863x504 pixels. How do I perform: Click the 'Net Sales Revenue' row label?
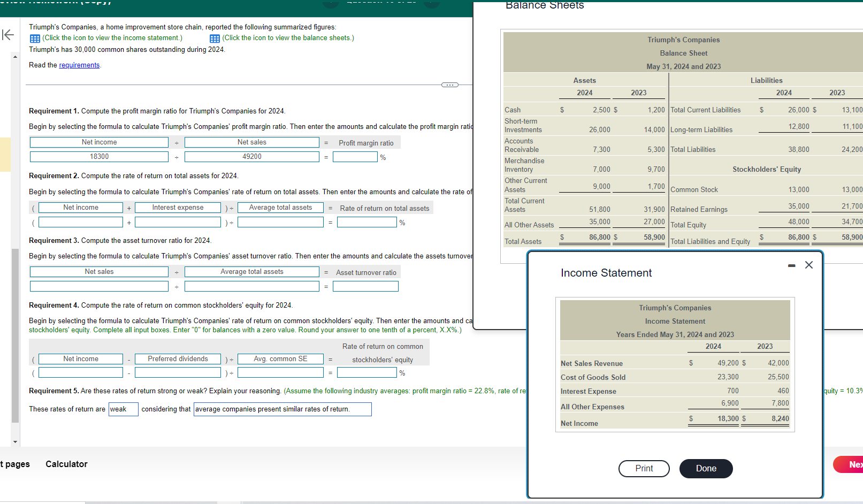592,364
